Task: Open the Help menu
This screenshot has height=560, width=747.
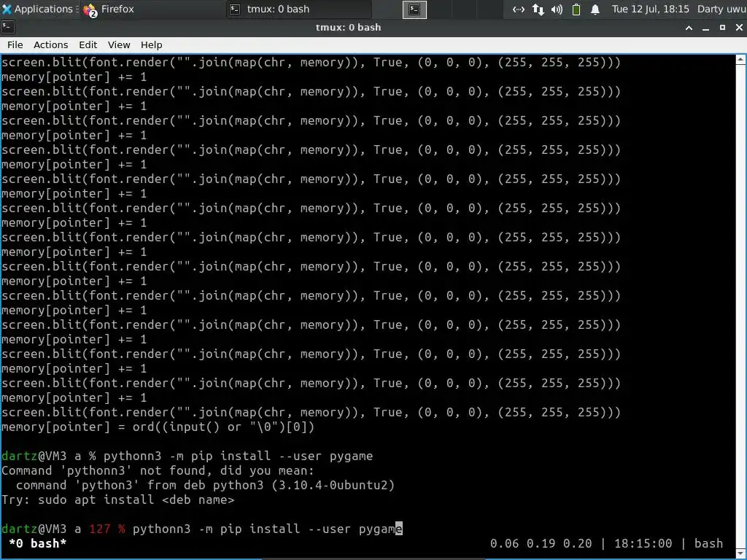Action: tap(152, 44)
